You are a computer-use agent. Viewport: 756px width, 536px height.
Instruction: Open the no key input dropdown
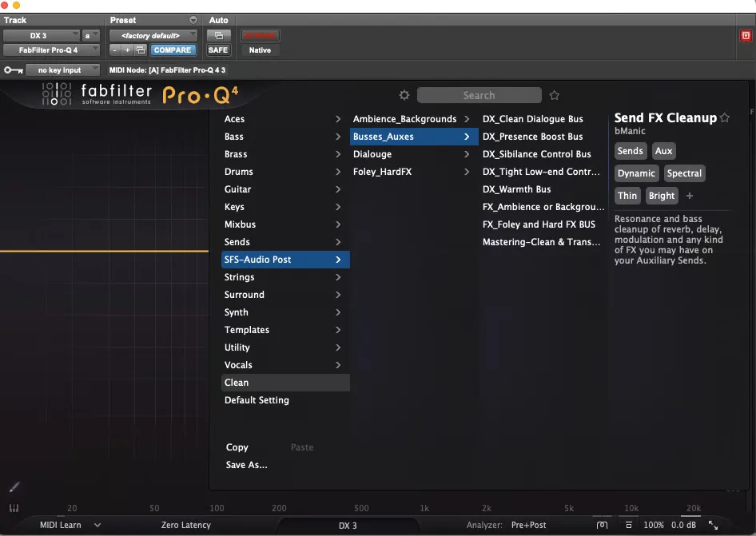[62, 69]
